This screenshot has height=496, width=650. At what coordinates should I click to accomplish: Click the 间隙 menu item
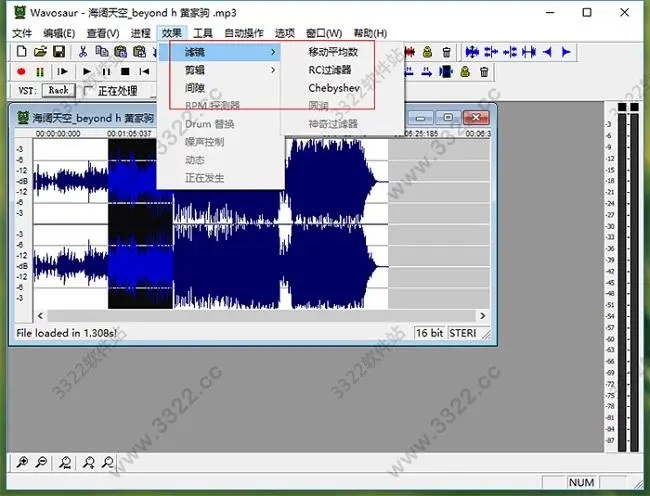pos(196,88)
